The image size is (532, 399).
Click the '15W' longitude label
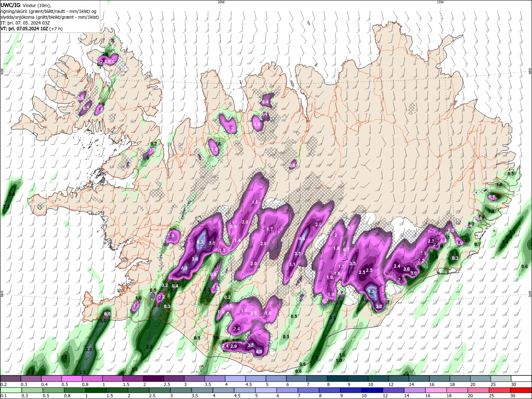click(440, 2)
